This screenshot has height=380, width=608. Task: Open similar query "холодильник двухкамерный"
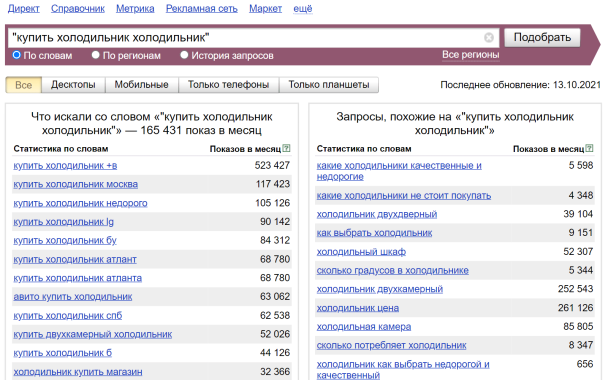(380, 289)
